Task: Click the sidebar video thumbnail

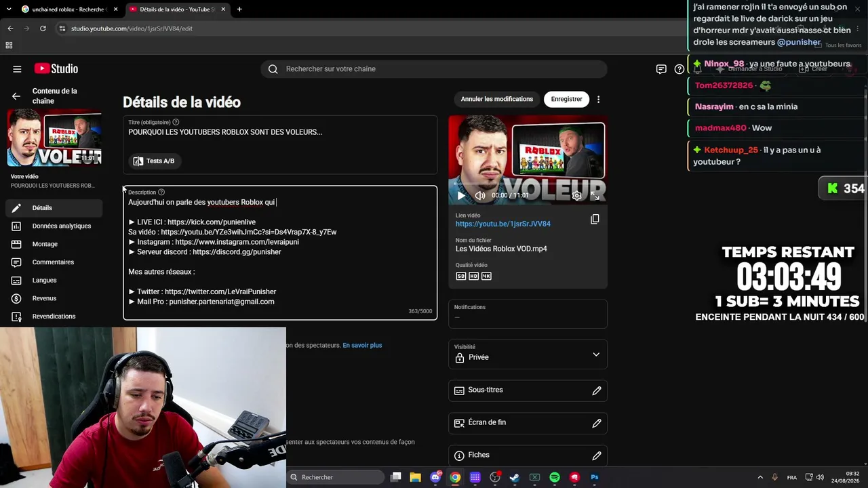Action: point(54,138)
